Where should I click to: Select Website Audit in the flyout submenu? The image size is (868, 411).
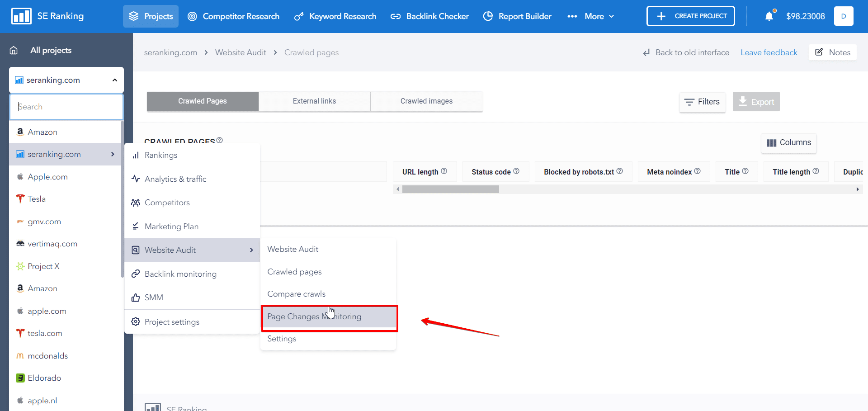coord(328,249)
